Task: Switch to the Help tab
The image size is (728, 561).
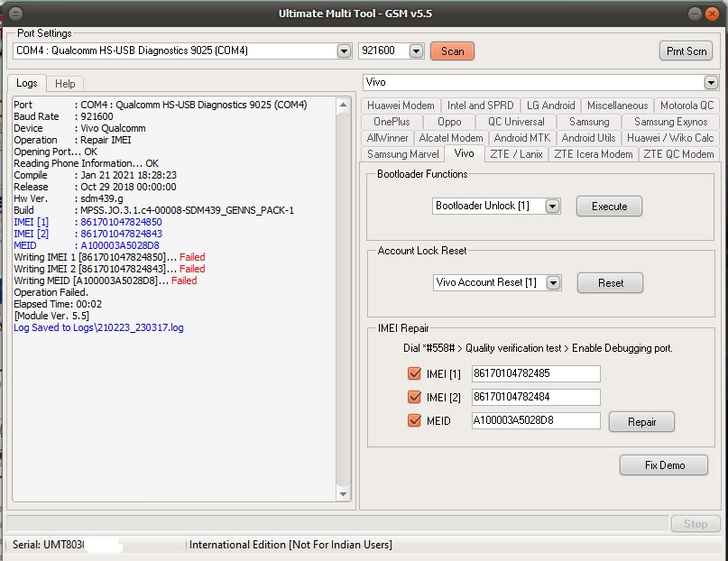Action: (x=65, y=84)
